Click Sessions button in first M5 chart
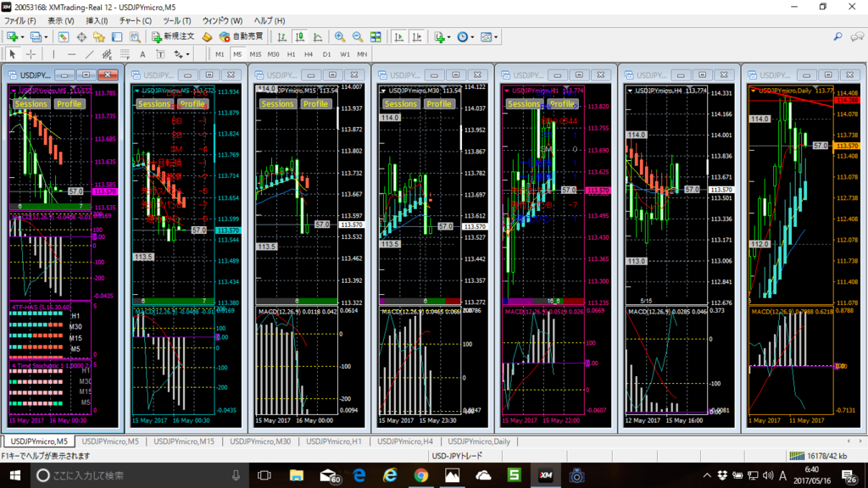The height and width of the screenshot is (488, 868). [31, 104]
